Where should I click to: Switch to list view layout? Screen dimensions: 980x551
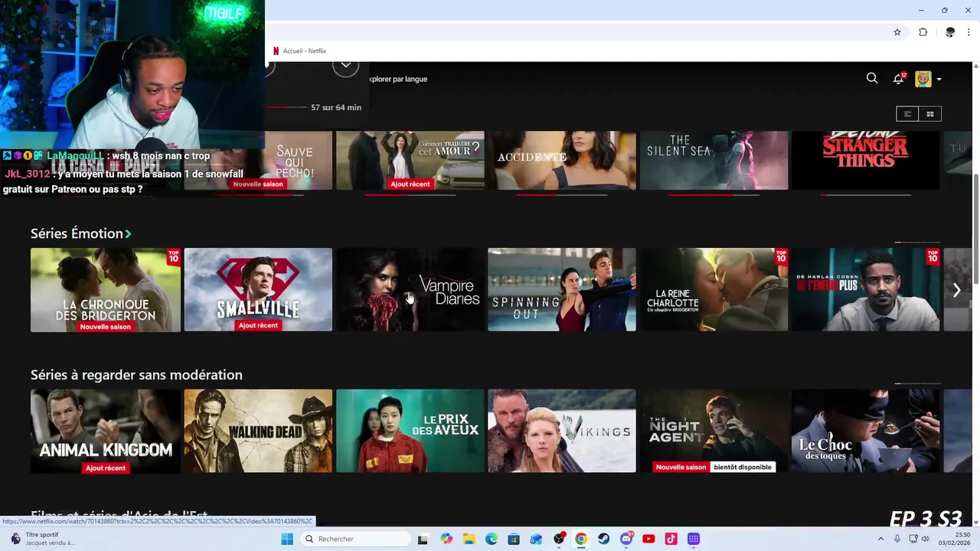point(907,114)
